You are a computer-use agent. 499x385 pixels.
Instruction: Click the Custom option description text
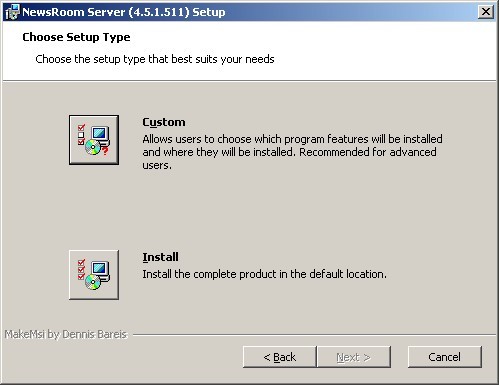point(292,152)
